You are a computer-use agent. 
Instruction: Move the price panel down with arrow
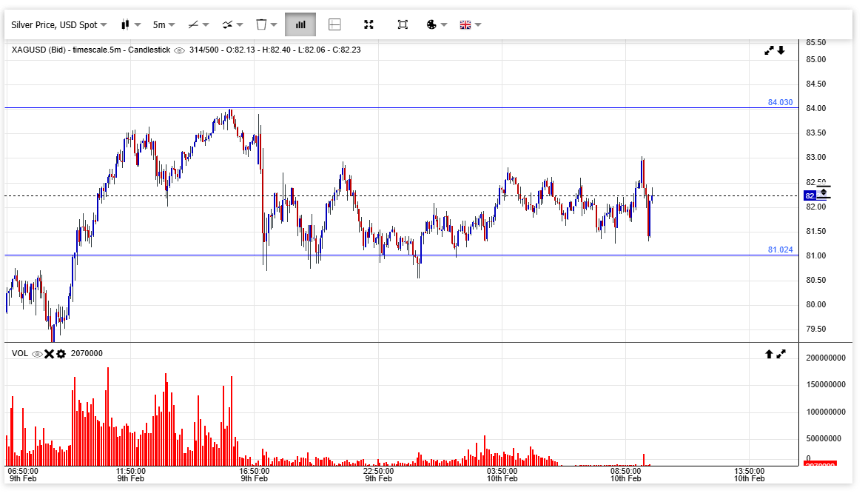pyautogui.click(x=781, y=50)
